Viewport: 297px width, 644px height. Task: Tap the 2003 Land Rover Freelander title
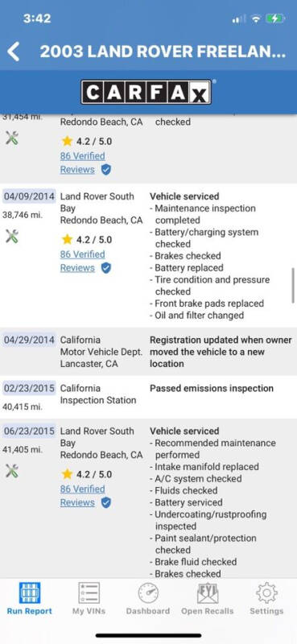[x=163, y=52]
